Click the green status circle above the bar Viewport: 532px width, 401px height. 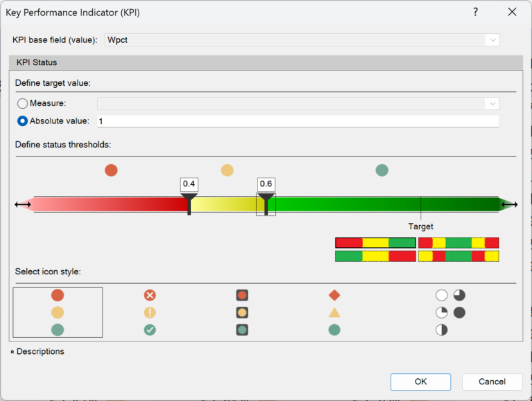click(x=382, y=170)
